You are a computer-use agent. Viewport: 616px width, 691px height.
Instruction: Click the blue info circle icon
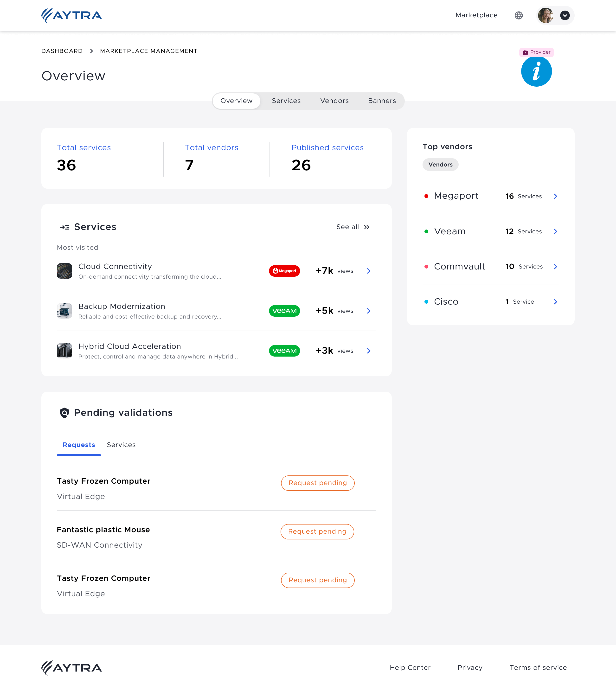pyautogui.click(x=536, y=71)
